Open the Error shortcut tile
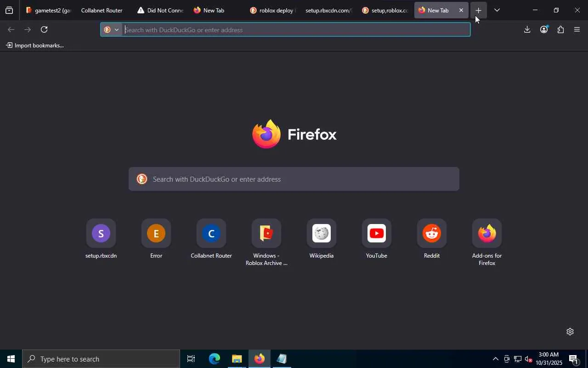 point(156,240)
